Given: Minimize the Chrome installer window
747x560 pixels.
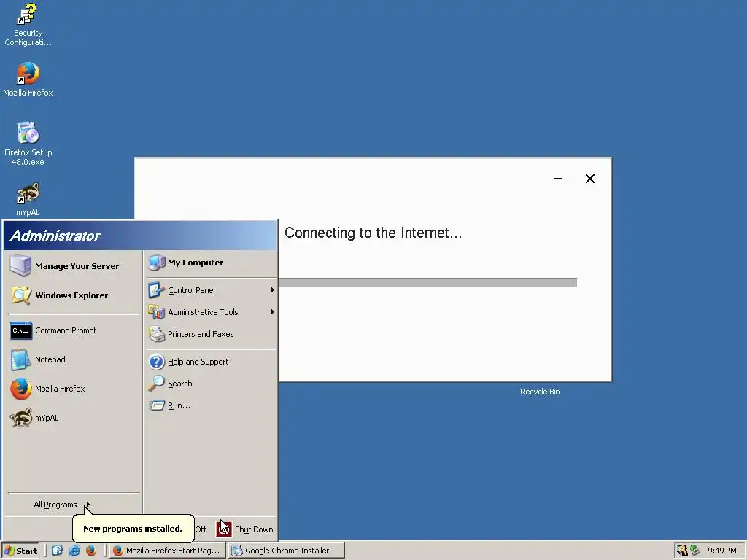Looking at the screenshot, I should click(x=558, y=179).
